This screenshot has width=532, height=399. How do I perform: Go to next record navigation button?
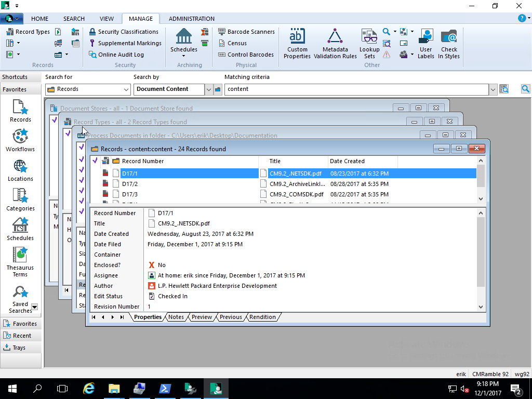(x=113, y=317)
